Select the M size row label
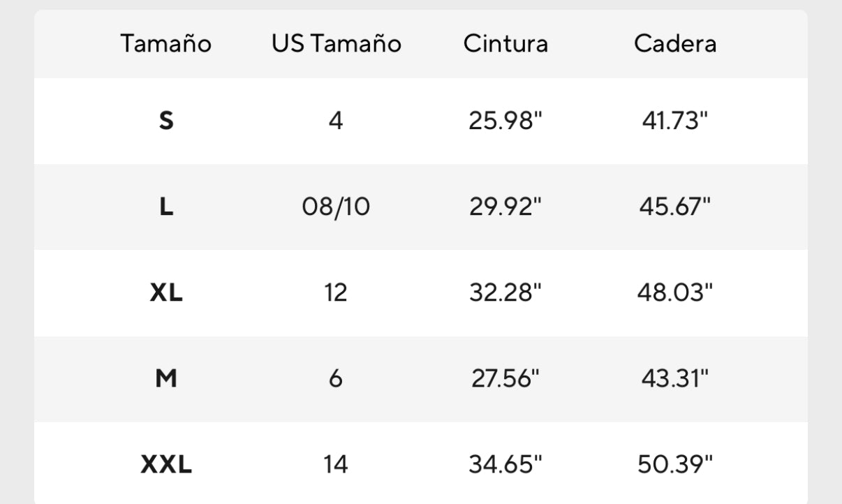Image resolution: width=842 pixels, height=504 pixels. (166, 379)
